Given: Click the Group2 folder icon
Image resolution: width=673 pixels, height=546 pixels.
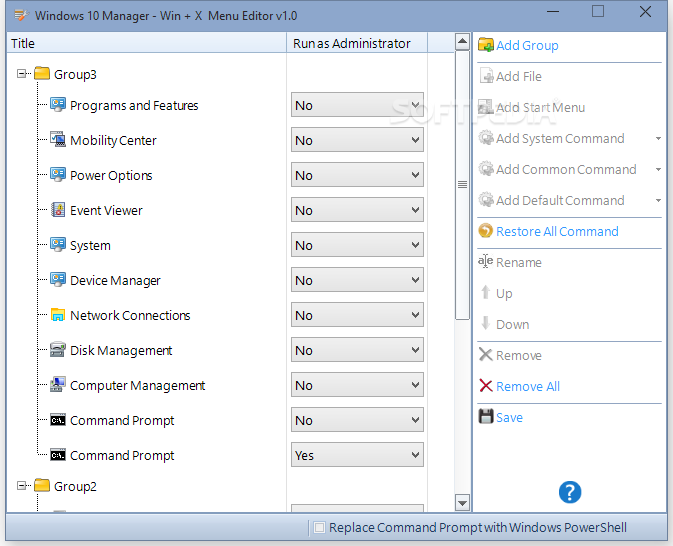Looking at the screenshot, I should pyautogui.click(x=42, y=485).
